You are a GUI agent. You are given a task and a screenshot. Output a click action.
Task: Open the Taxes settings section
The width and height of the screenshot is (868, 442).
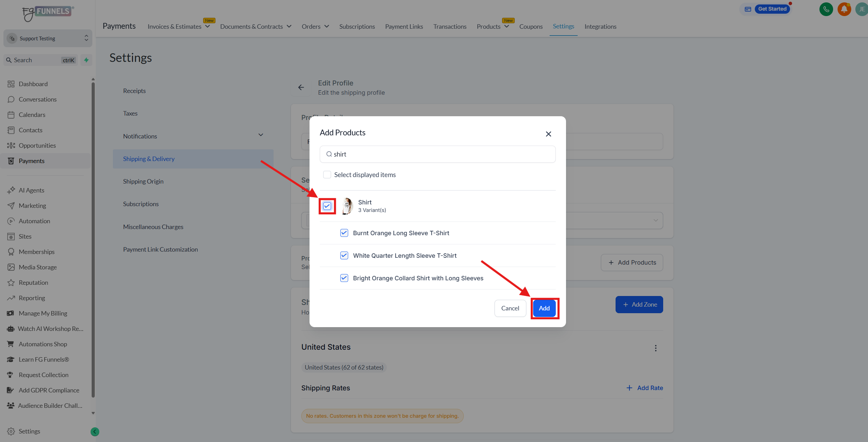130,113
